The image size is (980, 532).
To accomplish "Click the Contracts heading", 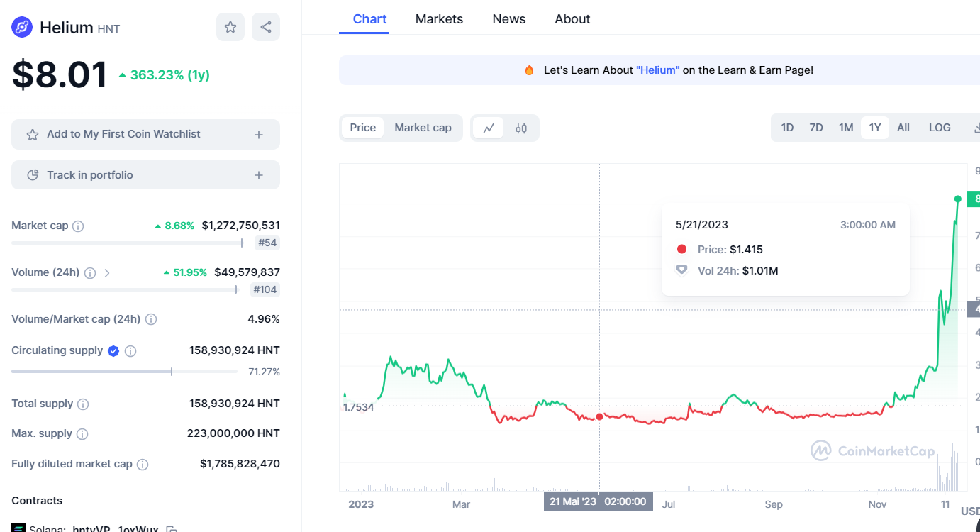I will tap(37, 501).
